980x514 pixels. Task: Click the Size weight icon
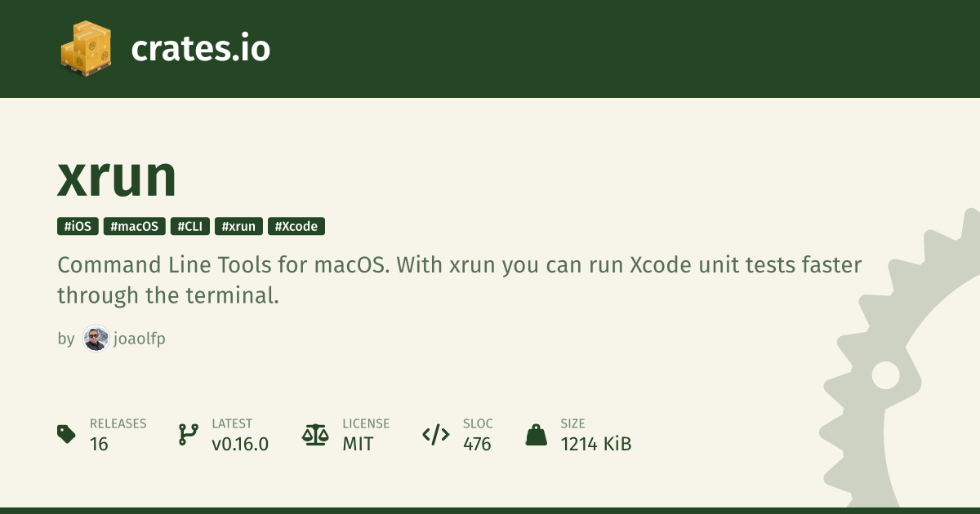point(536,434)
